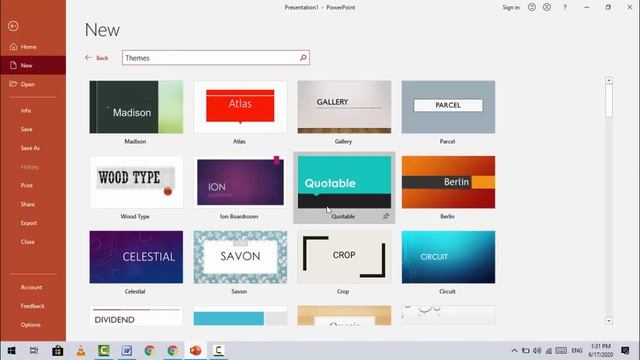Select the Gallery theme thumbnail
Viewport: 640px width, 360px height.
344,107
